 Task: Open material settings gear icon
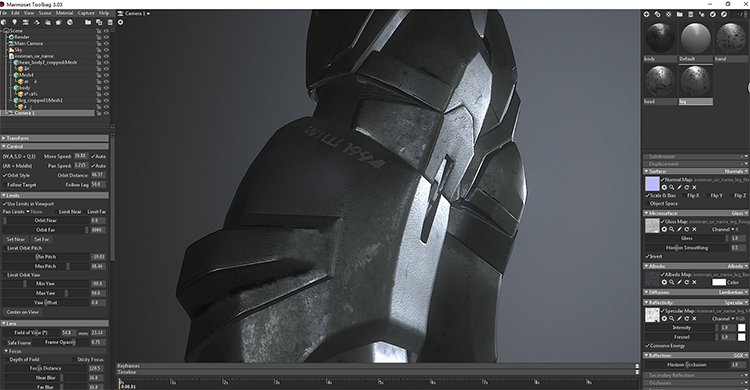pos(669,14)
